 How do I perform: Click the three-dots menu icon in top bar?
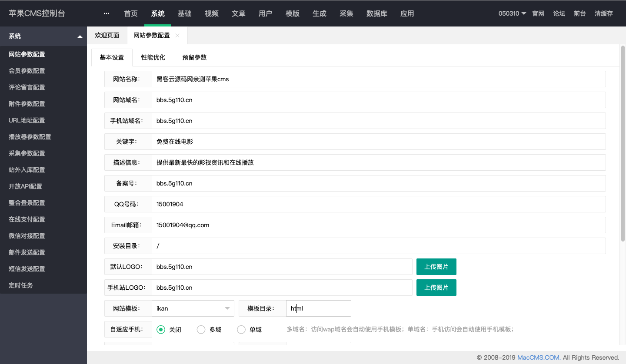107,13
